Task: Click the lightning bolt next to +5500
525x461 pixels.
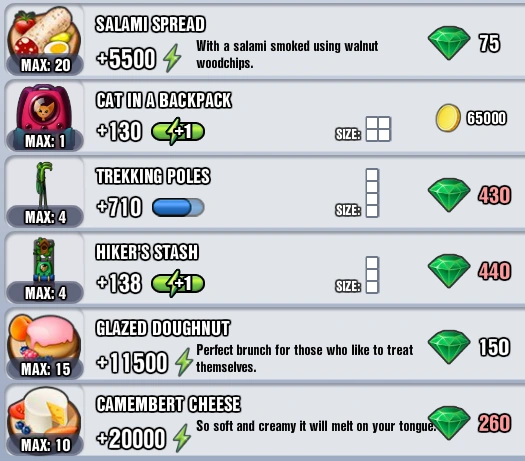Action: click(x=172, y=58)
